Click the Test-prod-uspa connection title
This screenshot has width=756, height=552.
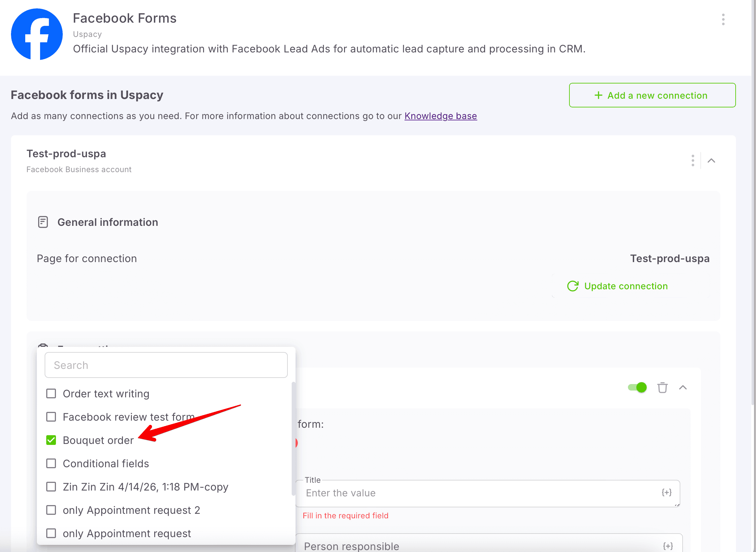point(66,154)
